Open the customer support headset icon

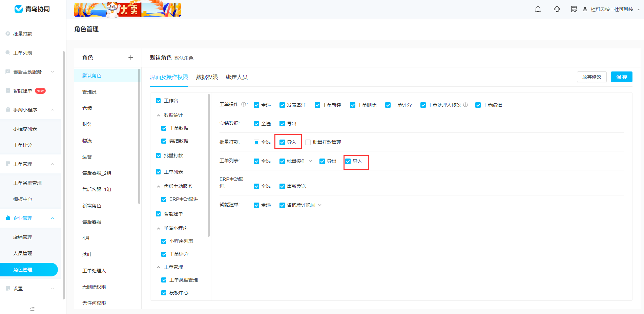point(557,9)
